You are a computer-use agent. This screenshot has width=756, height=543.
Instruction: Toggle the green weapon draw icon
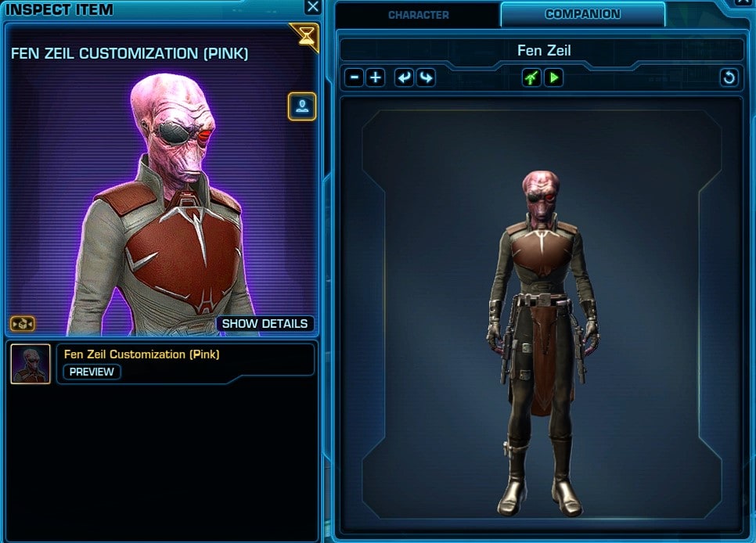532,77
